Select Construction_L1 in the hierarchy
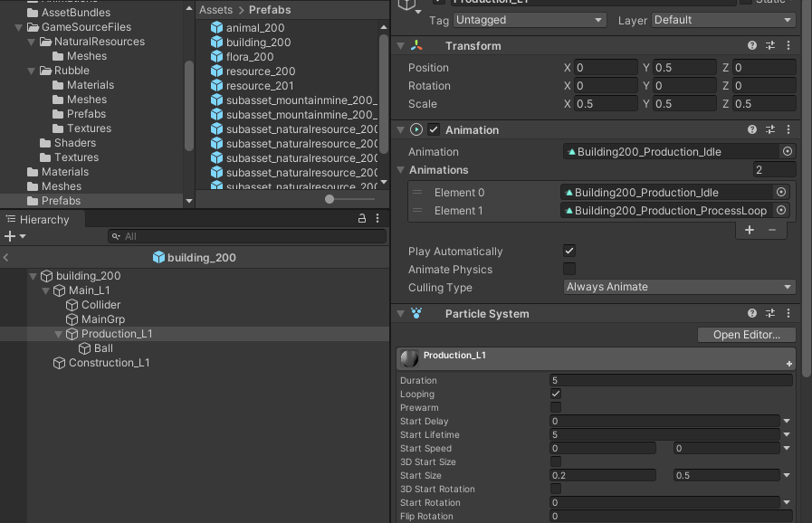 [x=110, y=363]
